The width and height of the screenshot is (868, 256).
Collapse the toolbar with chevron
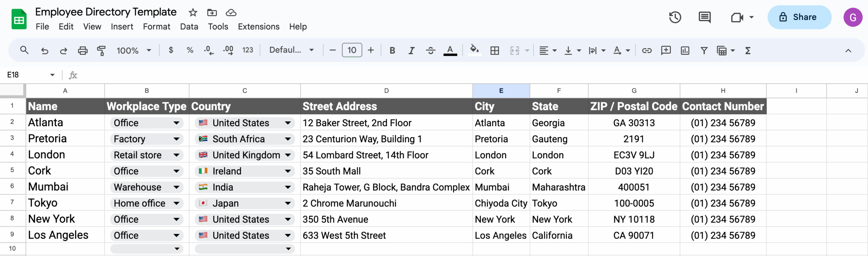tap(848, 51)
